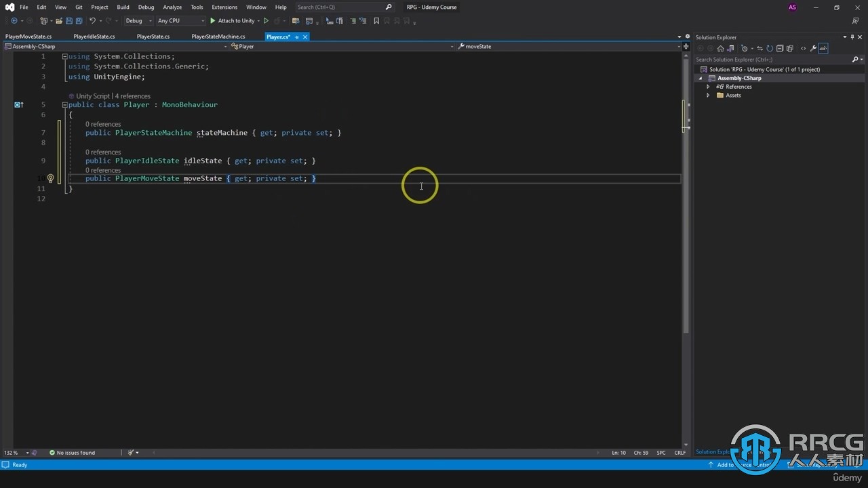Toggle auto-hide pin of Solution Explorer
Viewport: 868px width, 488px height.
point(853,37)
